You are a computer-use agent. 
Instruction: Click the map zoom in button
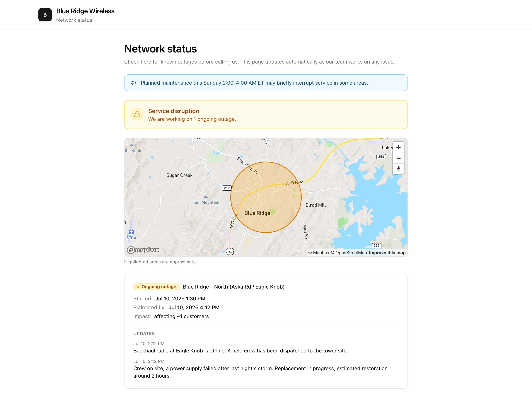pyautogui.click(x=398, y=147)
